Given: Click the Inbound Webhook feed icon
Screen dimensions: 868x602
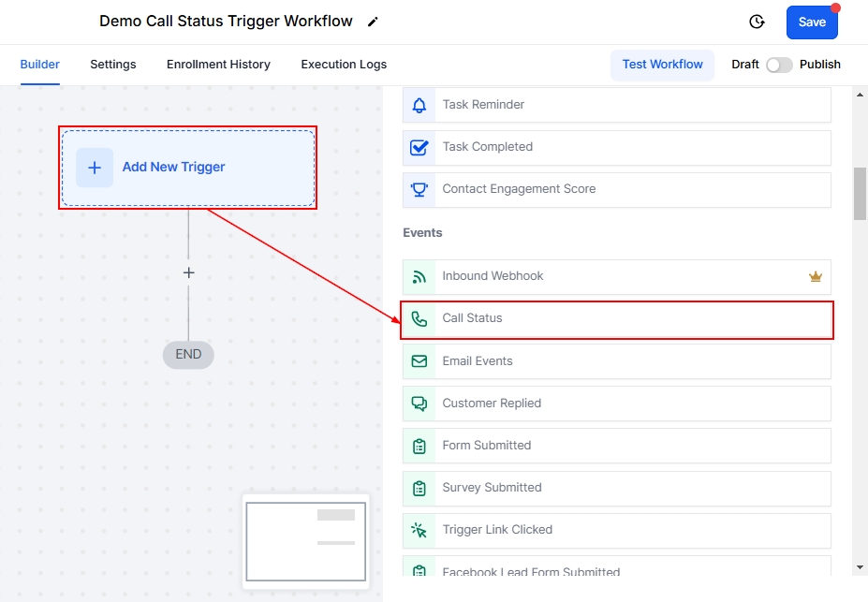Looking at the screenshot, I should [x=419, y=276].
